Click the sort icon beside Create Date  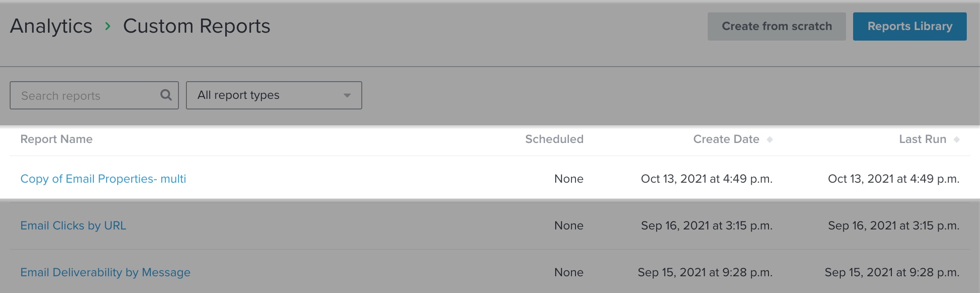(x=770, y=139)
